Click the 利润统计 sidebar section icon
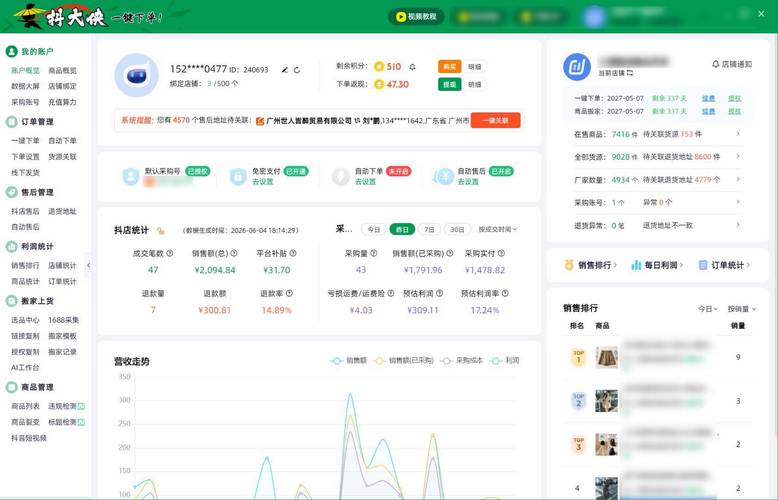778x500 pixels. click(11, 246)
